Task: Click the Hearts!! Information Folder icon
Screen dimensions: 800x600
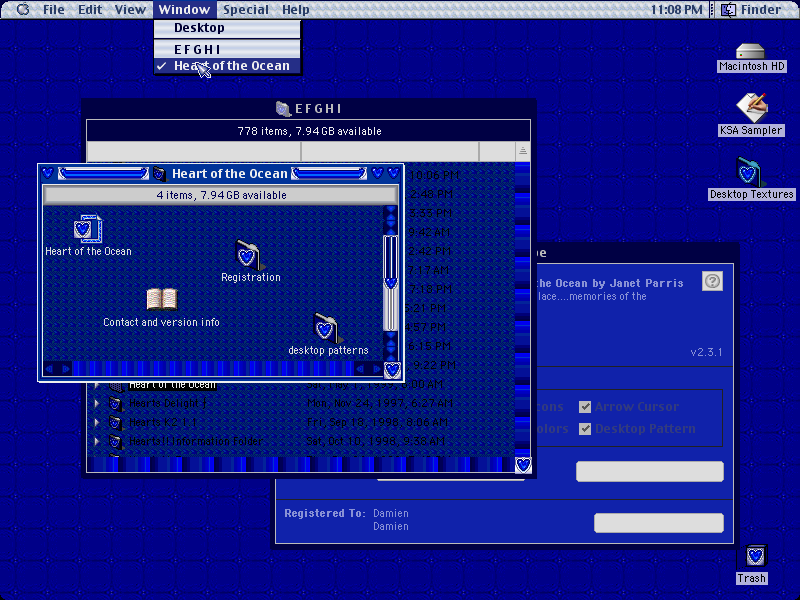Action: 115,441
